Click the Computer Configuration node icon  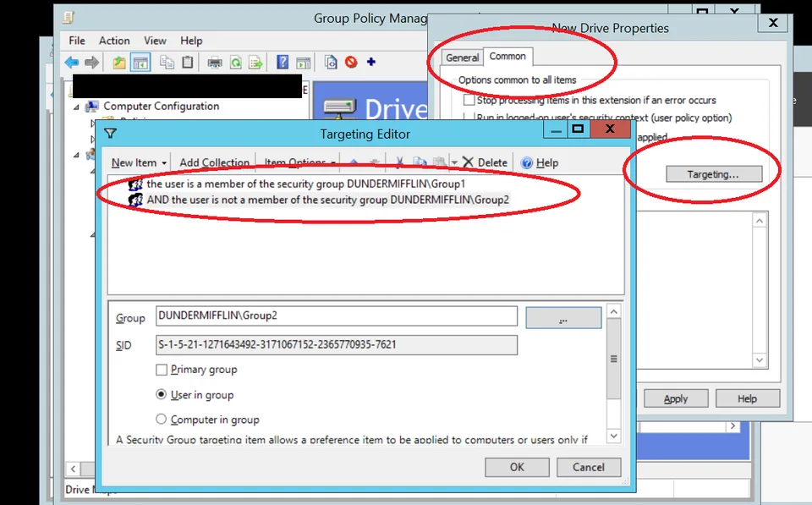[92, 107]
